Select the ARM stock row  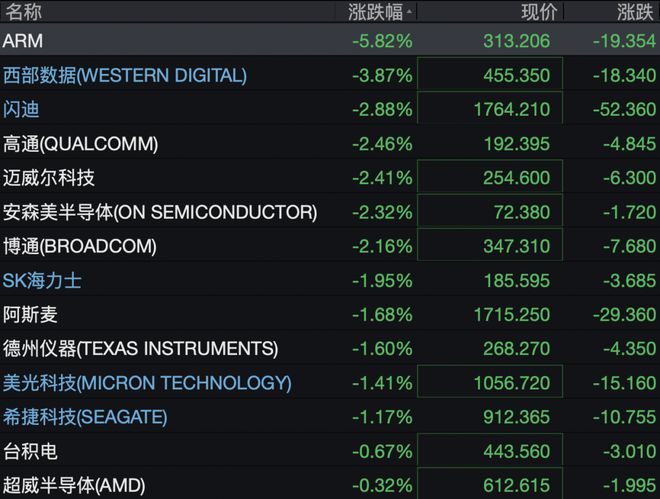tap(330, 41)
